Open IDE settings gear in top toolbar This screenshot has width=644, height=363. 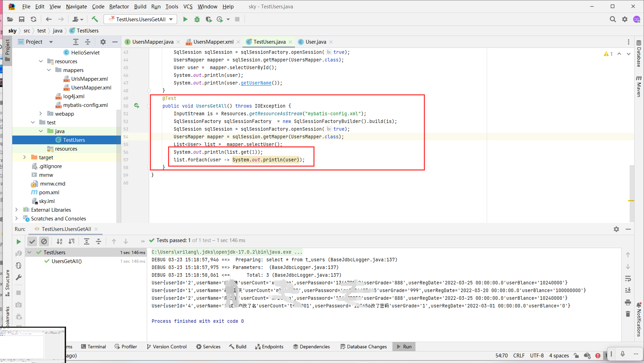[625, 19]
